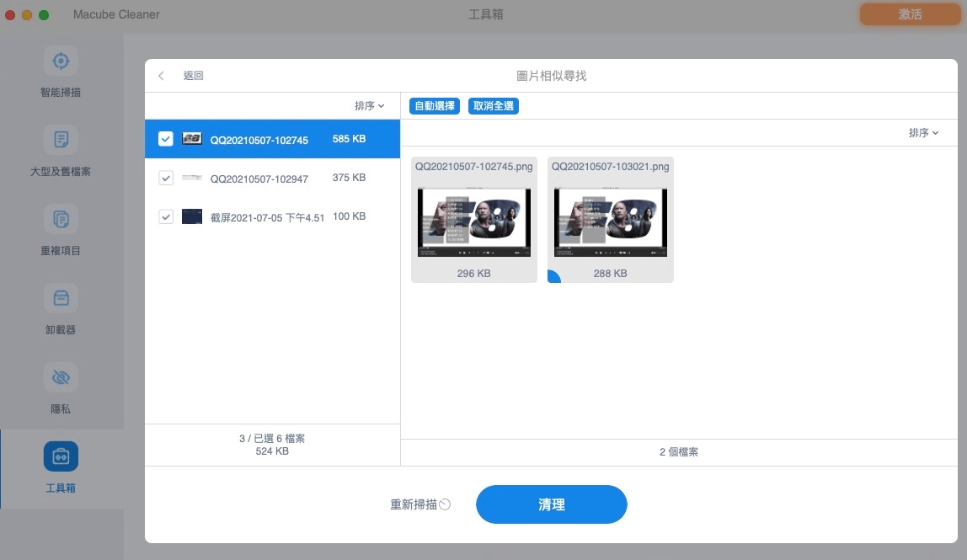Click the 取消全選 deselect all button
Viewport: 967px width, 560px height.
click(x=494, y=106)
